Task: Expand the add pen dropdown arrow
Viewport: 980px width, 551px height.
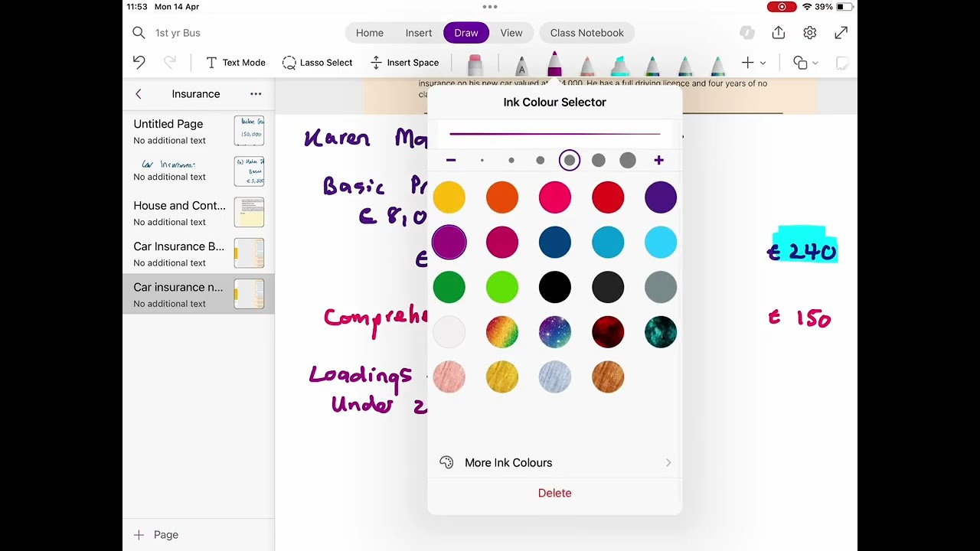Action: click(x=763, y=64)
